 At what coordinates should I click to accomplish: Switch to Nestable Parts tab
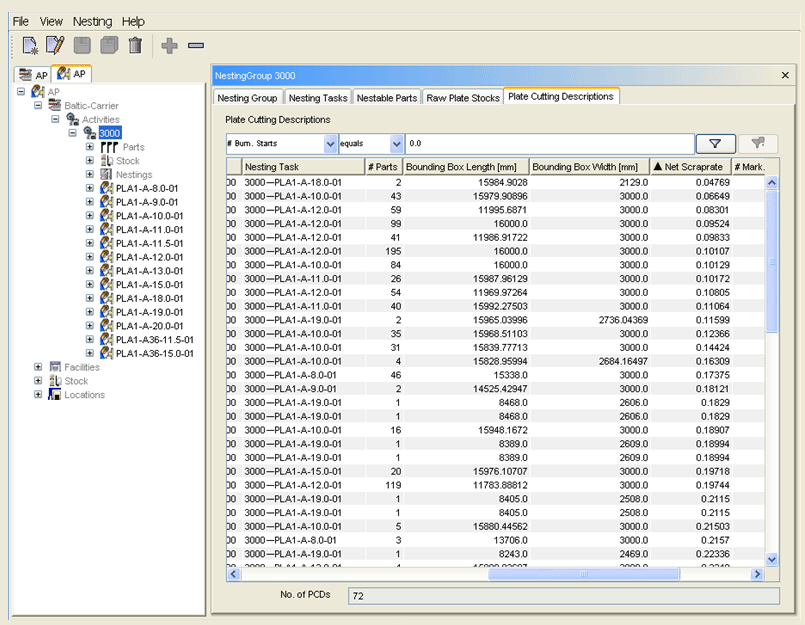(387, 98)
